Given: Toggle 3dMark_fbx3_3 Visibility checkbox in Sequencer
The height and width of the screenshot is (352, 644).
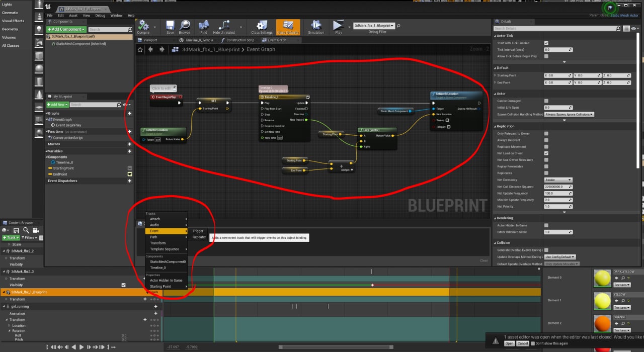Looking at the screenshot, I should pos(124,285).
